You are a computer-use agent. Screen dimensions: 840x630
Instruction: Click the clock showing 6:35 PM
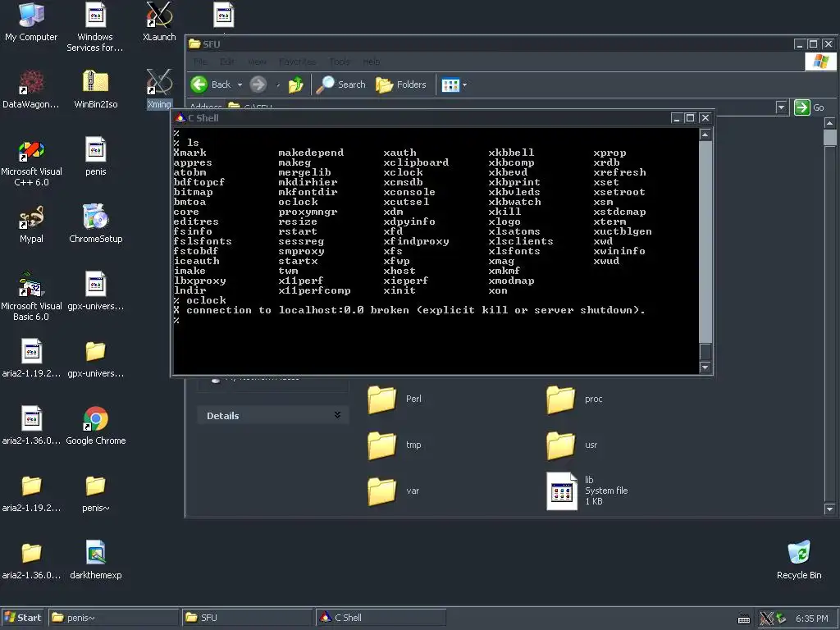[811, 619]
